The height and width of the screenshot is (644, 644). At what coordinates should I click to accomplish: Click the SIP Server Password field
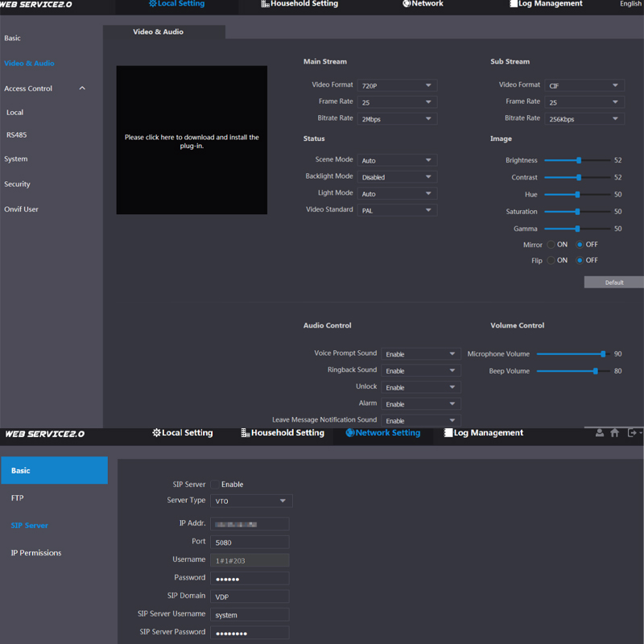tap(250, 633)
